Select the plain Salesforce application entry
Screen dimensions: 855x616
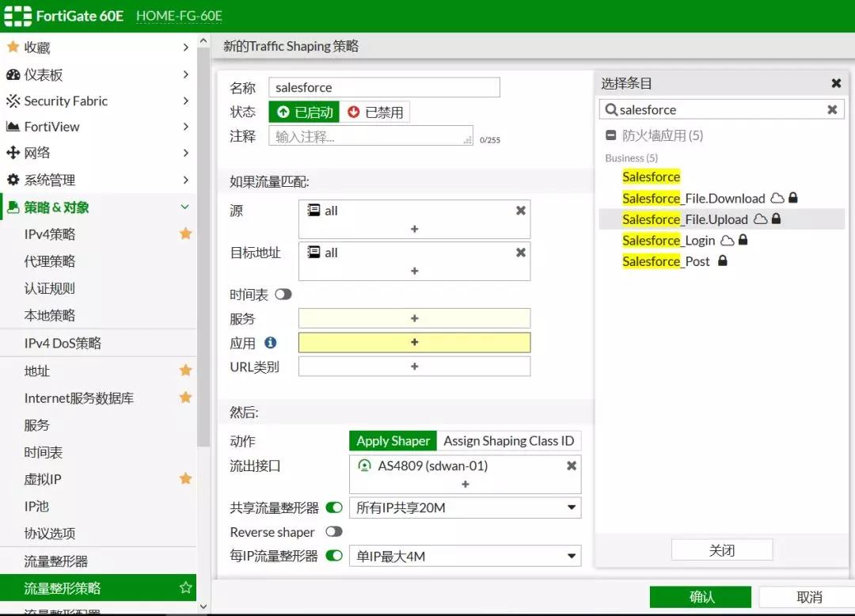point(722,177)
